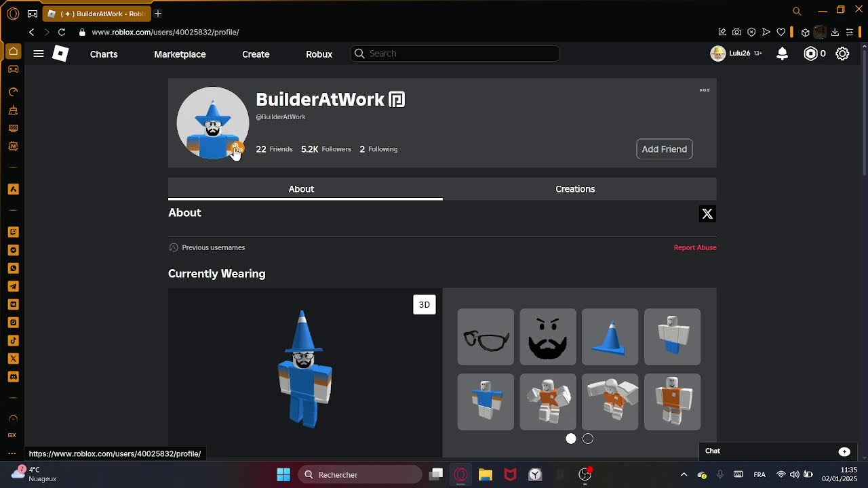Open the Windows Start menu
This screenshot has height=488, width=868.
[x=283, y=474]
